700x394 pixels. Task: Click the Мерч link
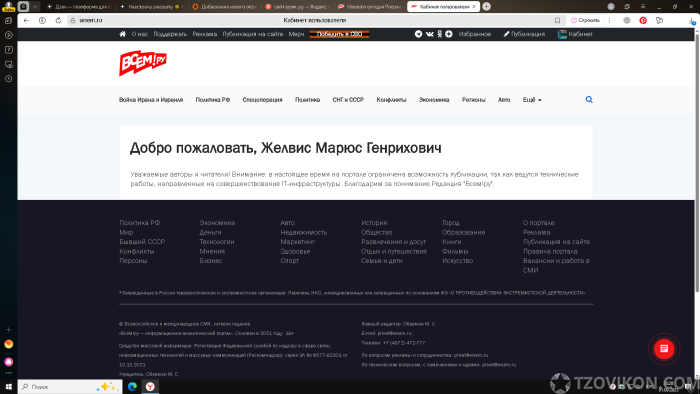tap(296, 34)
